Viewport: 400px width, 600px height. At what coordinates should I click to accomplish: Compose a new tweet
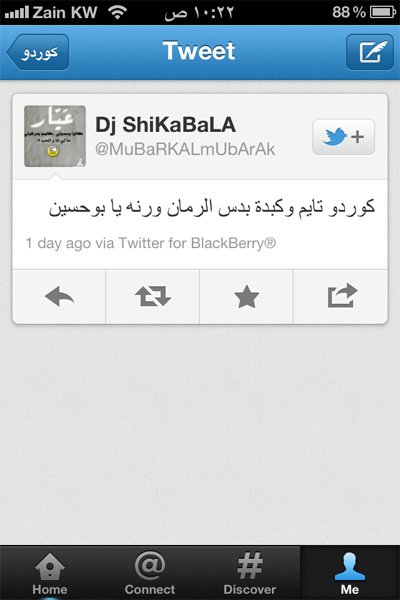coord(370,52)
